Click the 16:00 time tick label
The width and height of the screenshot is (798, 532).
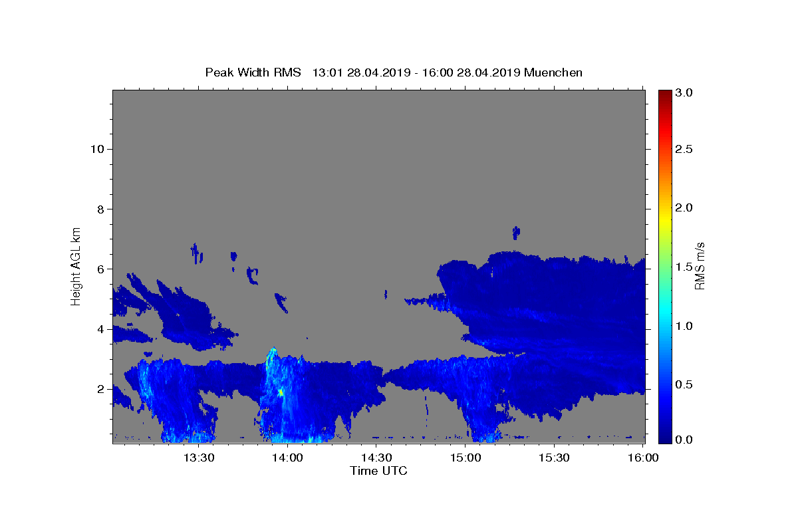(643, 458)
